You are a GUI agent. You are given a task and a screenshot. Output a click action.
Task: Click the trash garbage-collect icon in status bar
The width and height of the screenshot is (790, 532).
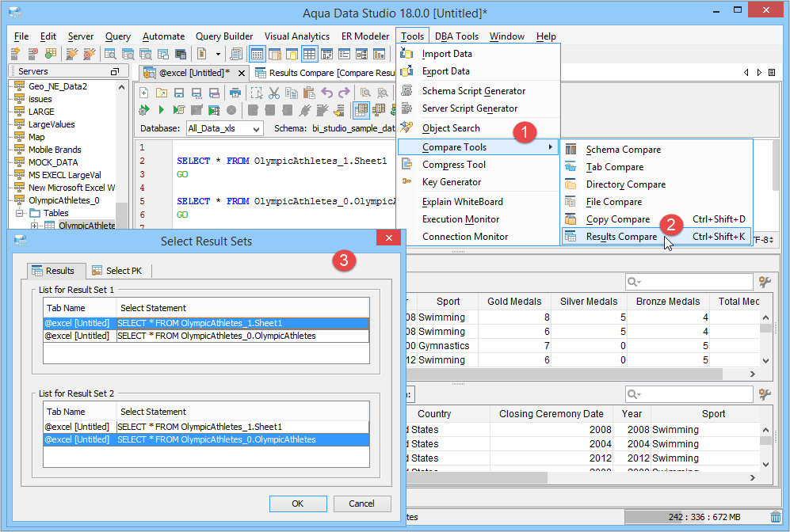point(776,517)
